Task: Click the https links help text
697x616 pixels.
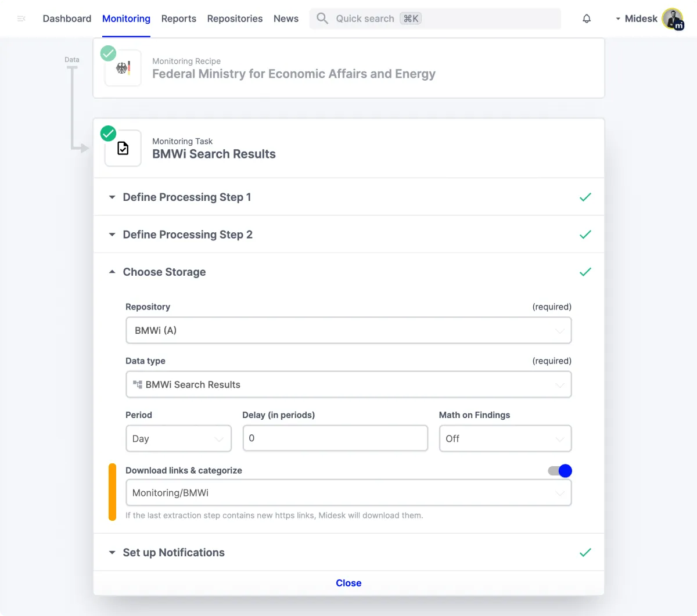Action: tap(274, 516)
